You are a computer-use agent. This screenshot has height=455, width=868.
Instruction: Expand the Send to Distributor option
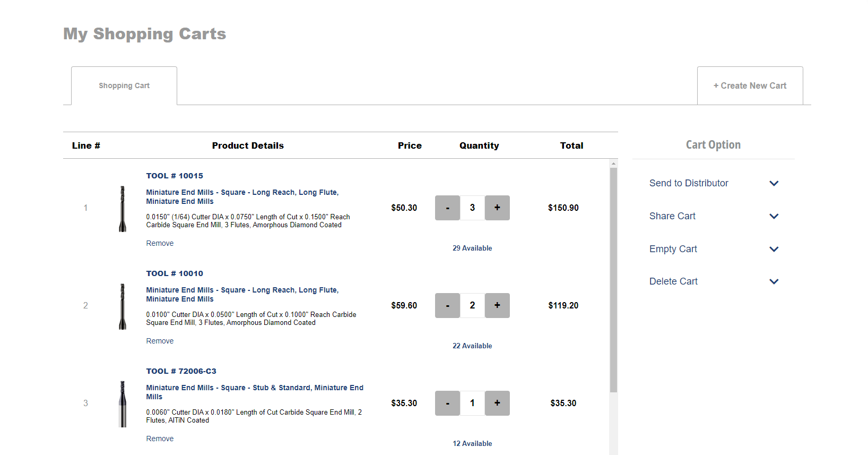click(x=774, y=183)
